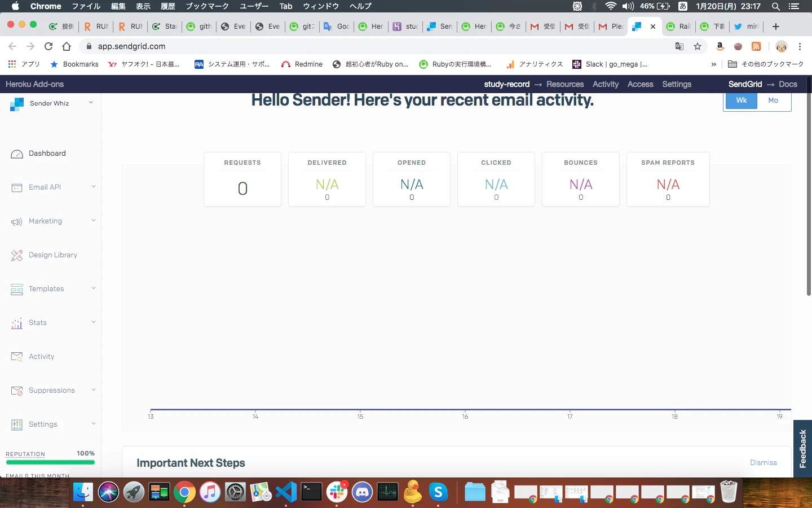
Task: Open the アナリティクス bookmark
Action: 535,64
